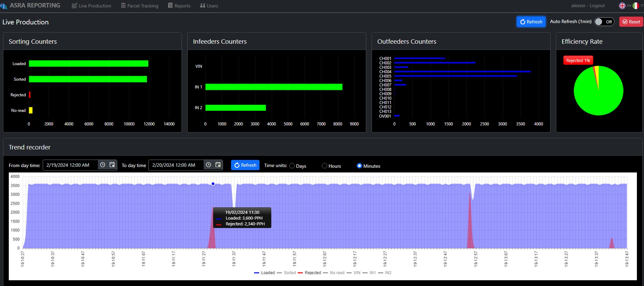Open the From day time clock picker
The image size is (644, 286).
click(103, 165)
